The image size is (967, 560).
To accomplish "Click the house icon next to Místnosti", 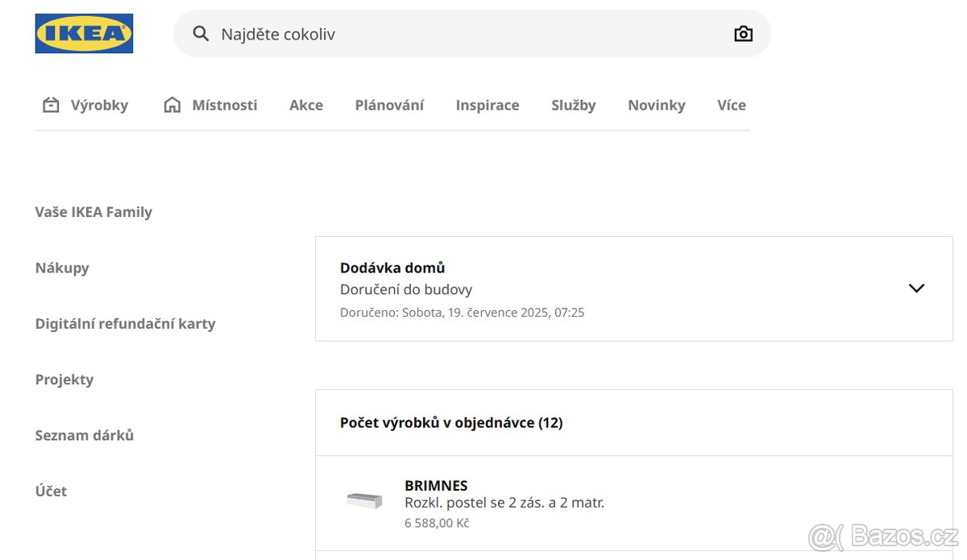I will [x=171, y=105].
